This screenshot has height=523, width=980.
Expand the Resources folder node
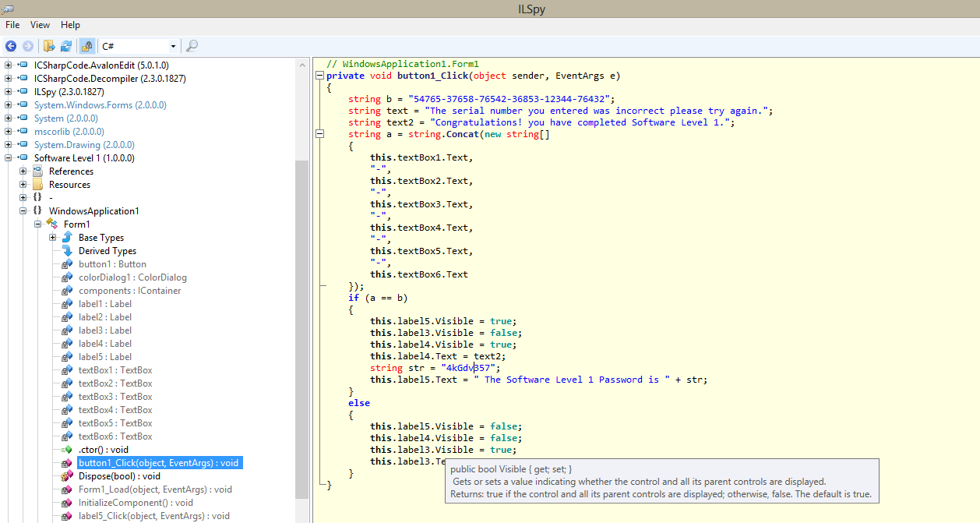pyautogui.click(x=23, y=185)
